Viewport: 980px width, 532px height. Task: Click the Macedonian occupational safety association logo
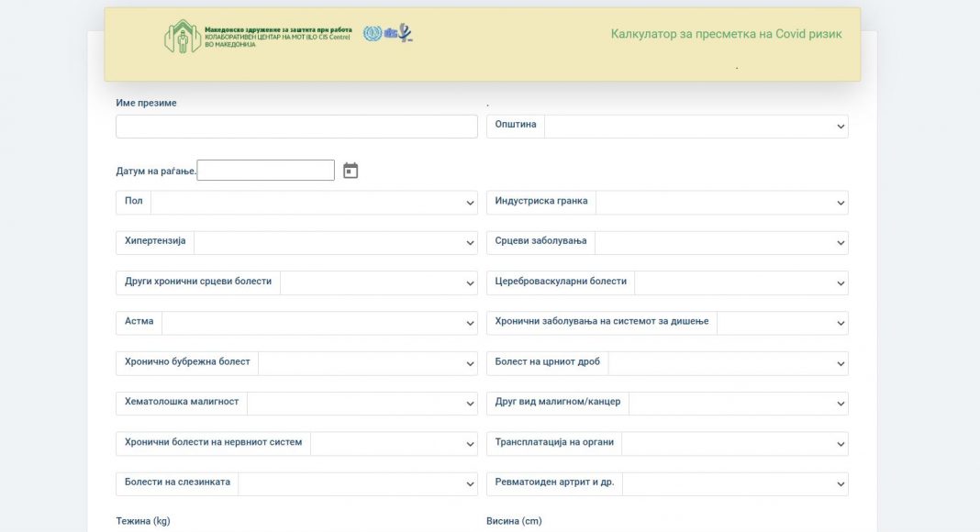point(257,37)
